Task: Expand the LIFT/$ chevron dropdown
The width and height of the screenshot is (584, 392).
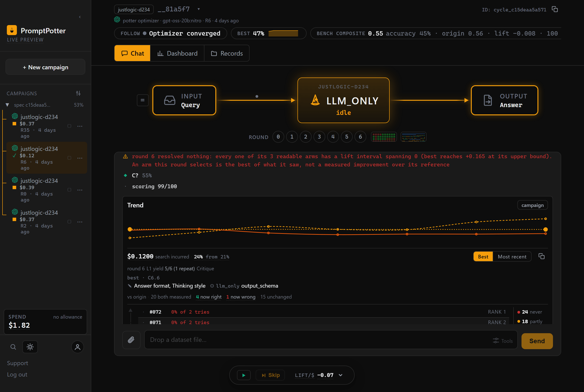Action: tap(341, 375)
